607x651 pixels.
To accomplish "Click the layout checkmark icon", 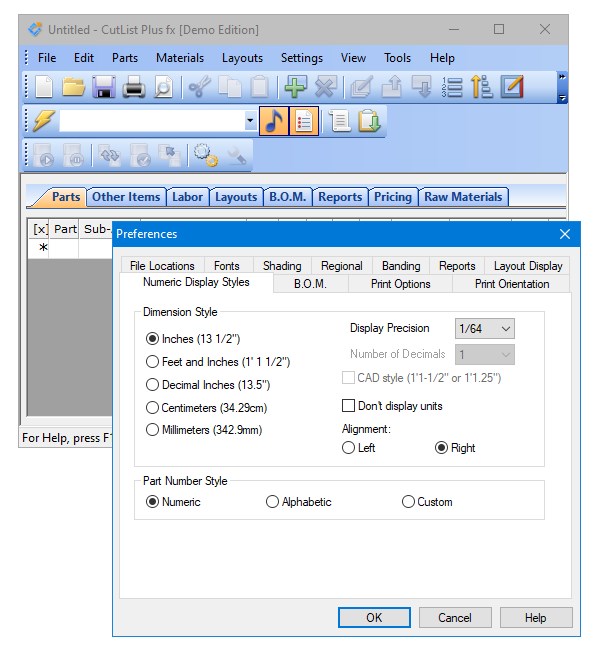I will click(140, 156).
